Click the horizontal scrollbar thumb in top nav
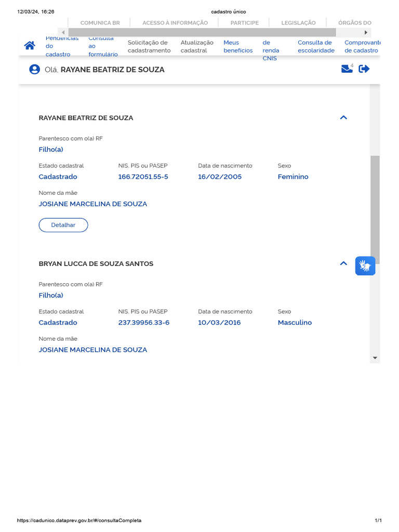399x532 pixels. 202,32
